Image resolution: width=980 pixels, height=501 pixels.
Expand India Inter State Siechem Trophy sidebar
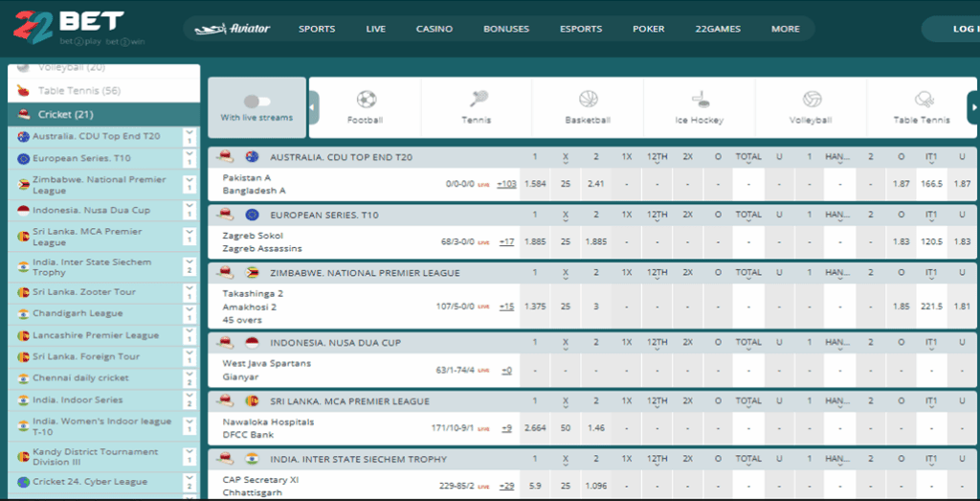189,267
